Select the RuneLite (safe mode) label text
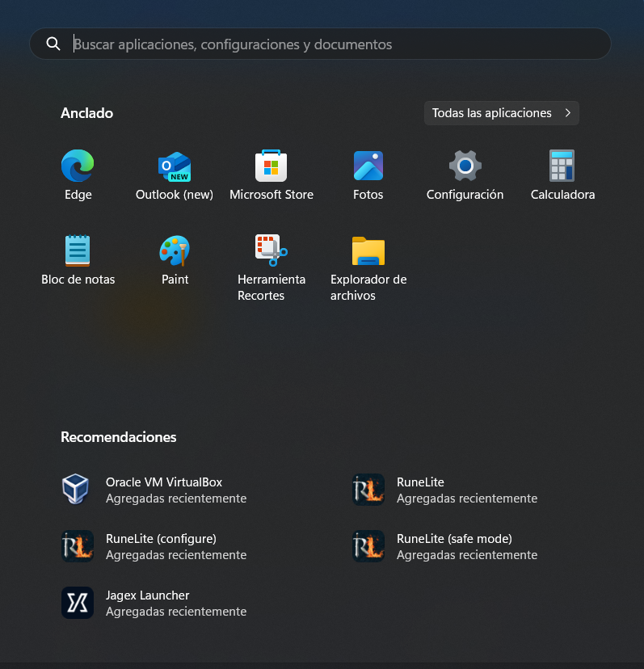644x669 pixels. click(454, 539)
